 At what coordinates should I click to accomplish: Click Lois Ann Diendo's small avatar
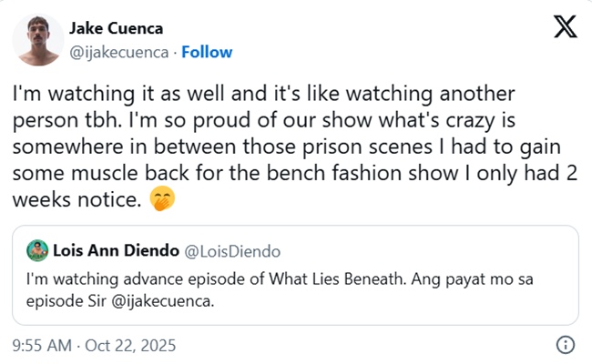click(x=36, y=250)
